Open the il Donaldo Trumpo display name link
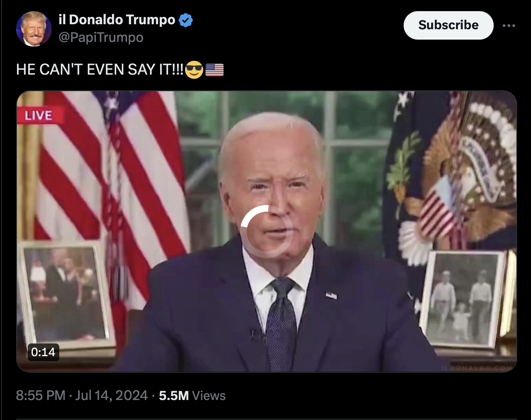531x420 pixels. [x=117, y=19]
